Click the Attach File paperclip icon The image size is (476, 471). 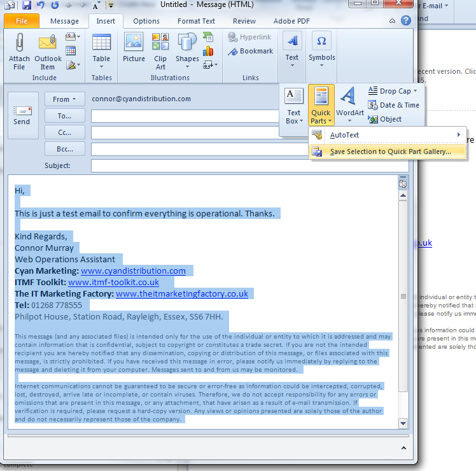pos(19,43)
